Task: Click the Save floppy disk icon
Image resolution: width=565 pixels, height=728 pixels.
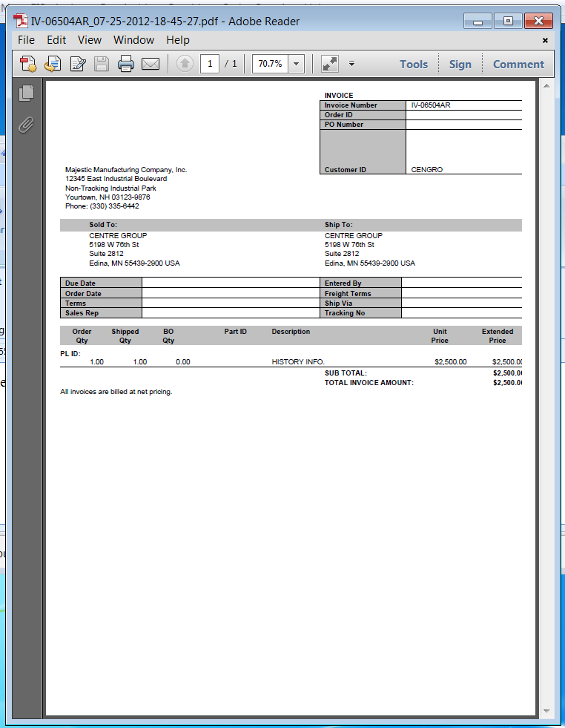Action: point(101,64)
